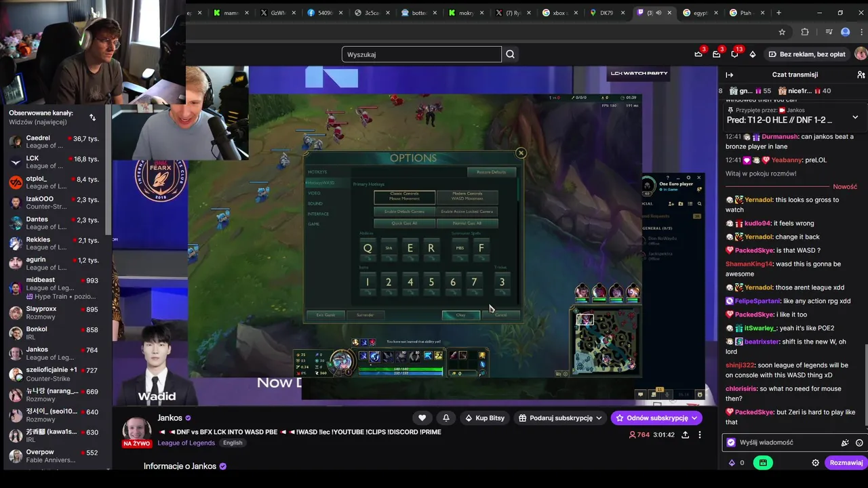Open the chat community members icon
The height and width of the screenshot is (488, 868).
tap(861, 75)
